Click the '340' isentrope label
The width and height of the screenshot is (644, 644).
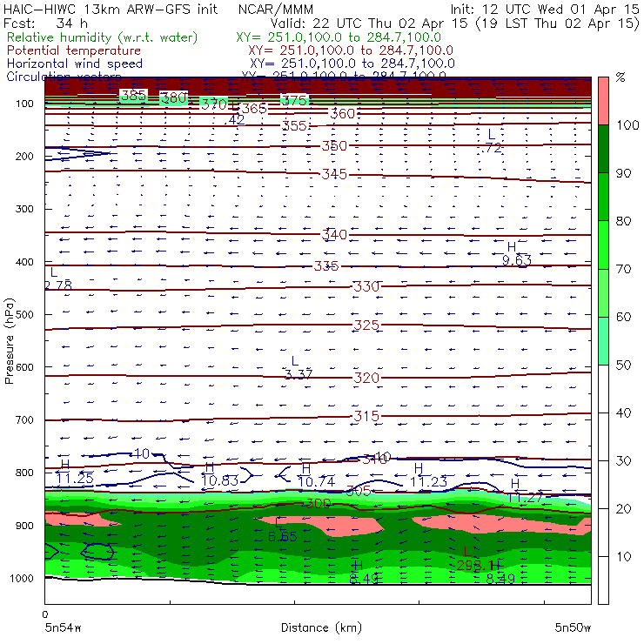point(334,234)
